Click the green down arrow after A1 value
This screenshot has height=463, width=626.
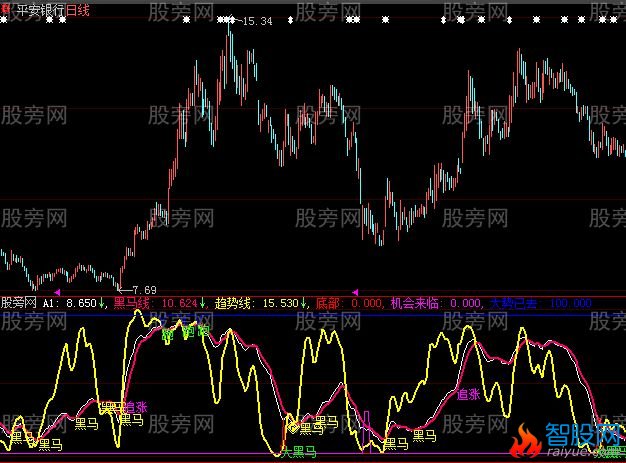point(102,303)
